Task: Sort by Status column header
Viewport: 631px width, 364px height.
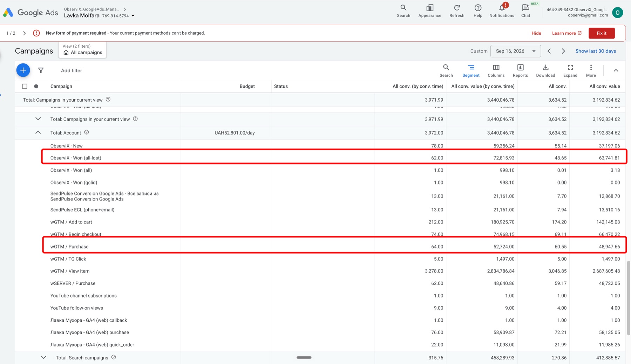Action: [x=281, y=86]
